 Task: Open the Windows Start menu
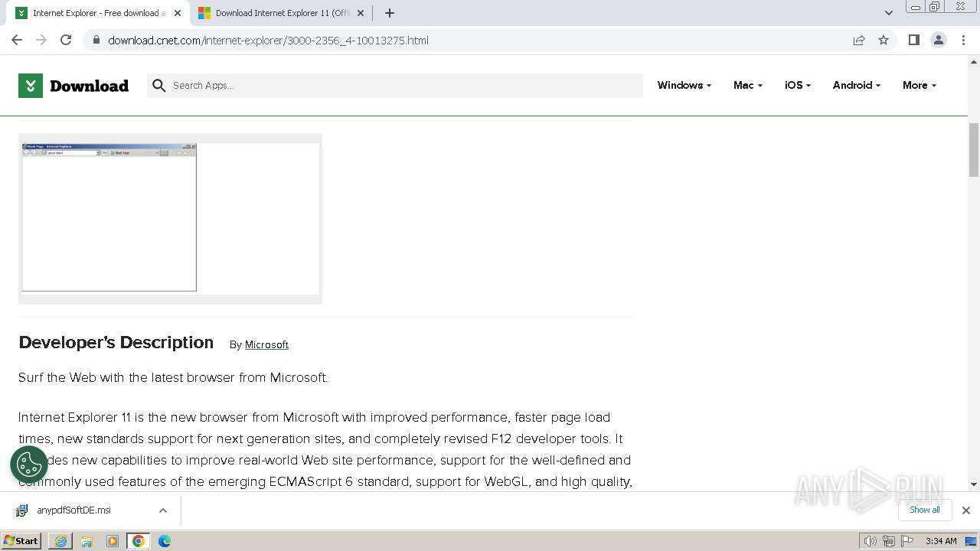click(x=21, y=540)
